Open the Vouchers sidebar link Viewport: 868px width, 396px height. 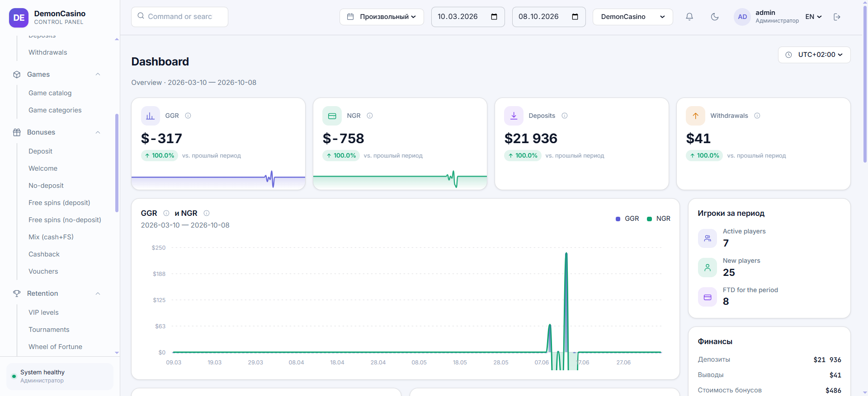43,271
